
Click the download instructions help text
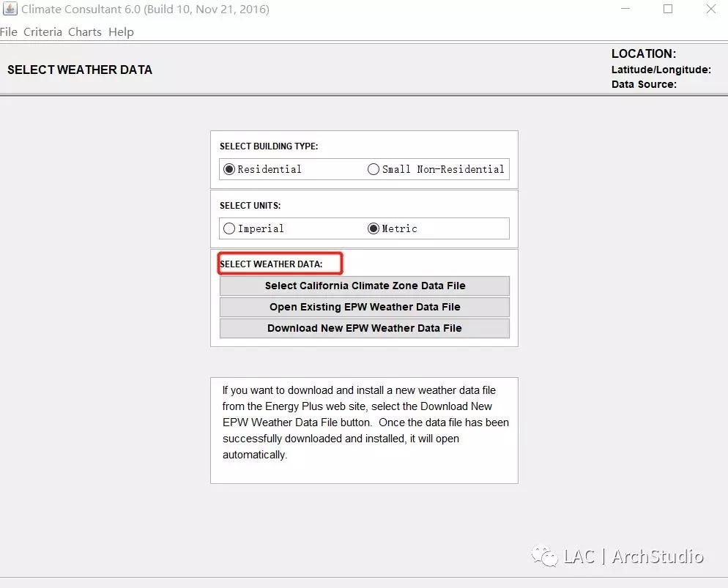click(x=365, y=423)
